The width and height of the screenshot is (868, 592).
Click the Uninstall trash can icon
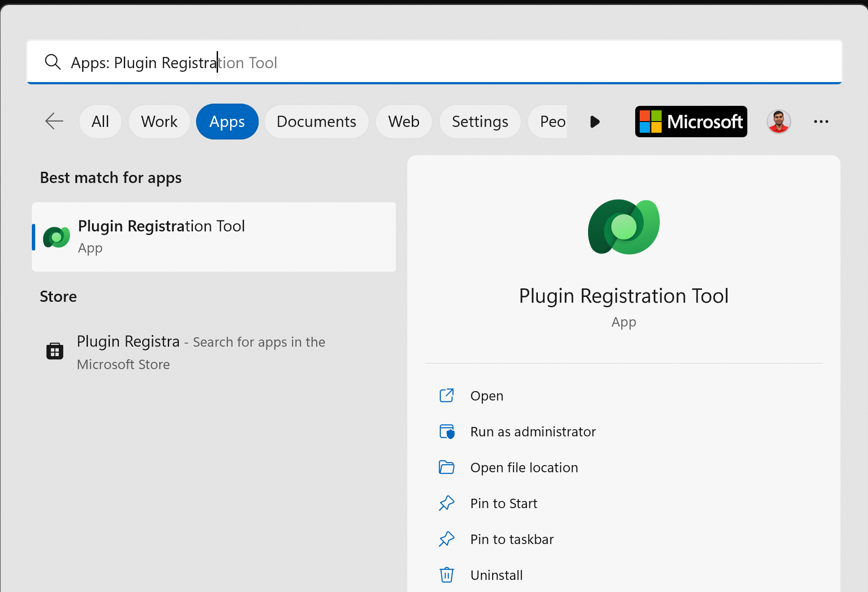pos(446,575)
